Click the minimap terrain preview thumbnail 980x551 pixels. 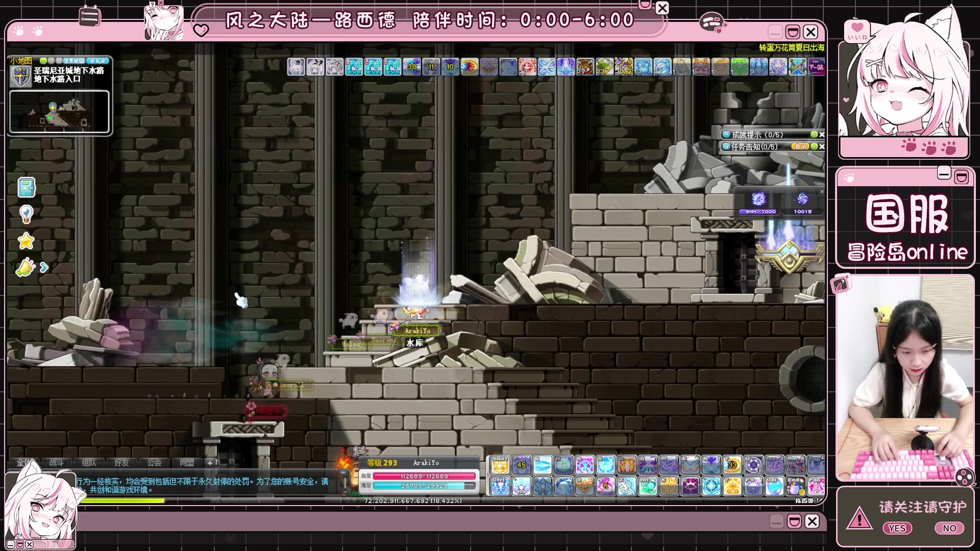tap(59, 112)
